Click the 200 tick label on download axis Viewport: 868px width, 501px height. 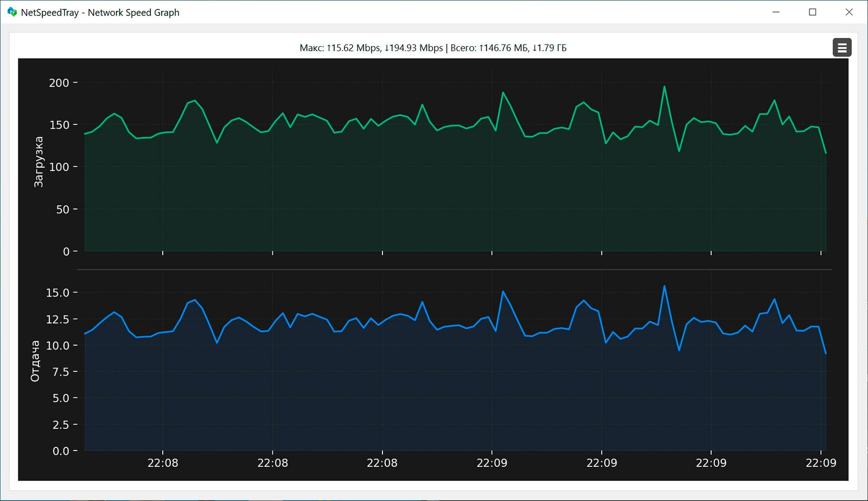click(x=59, y=83)
